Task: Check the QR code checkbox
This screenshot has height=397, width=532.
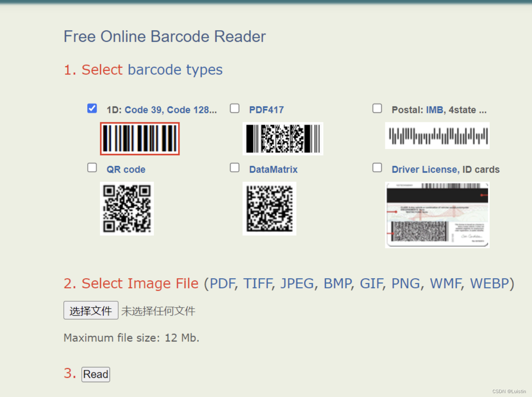Action: (92, 168)
